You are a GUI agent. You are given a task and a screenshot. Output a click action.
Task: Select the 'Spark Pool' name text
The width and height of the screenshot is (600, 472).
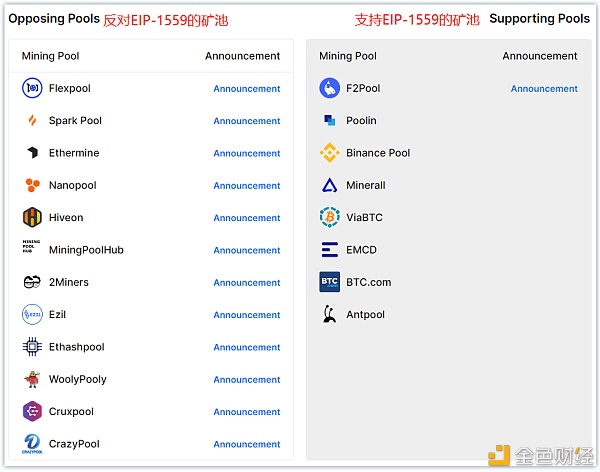click(75, 121)
